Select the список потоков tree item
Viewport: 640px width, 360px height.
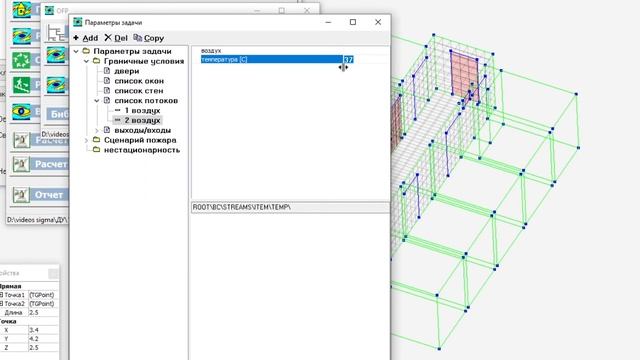click(146, 100)
